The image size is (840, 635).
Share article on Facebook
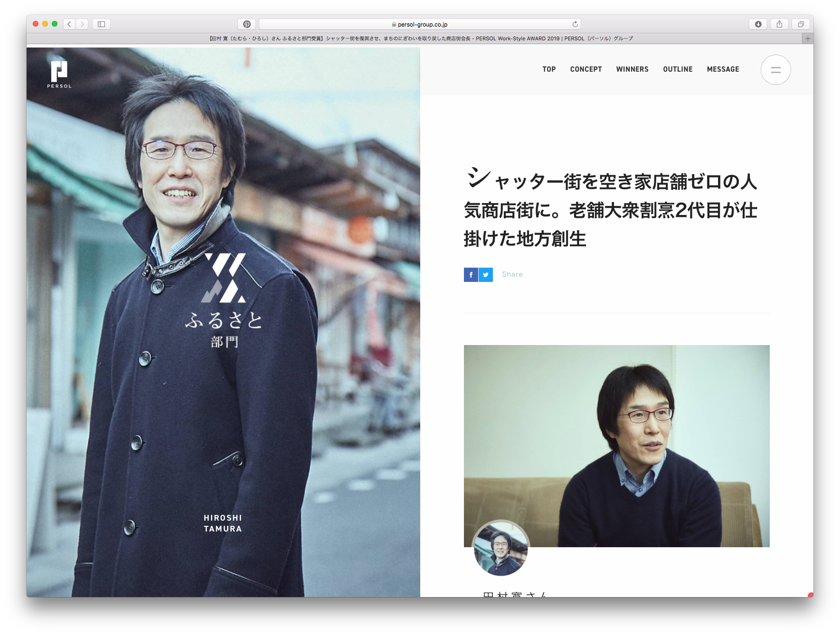coord(471,275)
